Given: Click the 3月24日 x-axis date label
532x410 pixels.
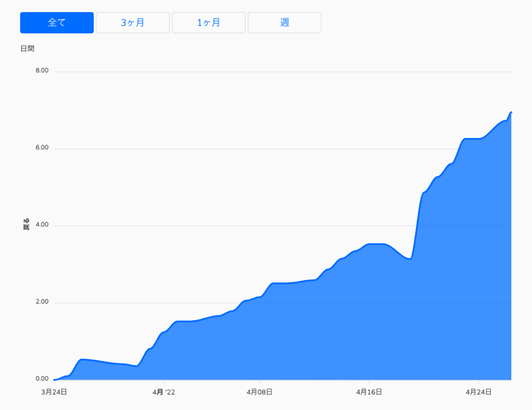Looking at the screenshot, I should [54, 392].
